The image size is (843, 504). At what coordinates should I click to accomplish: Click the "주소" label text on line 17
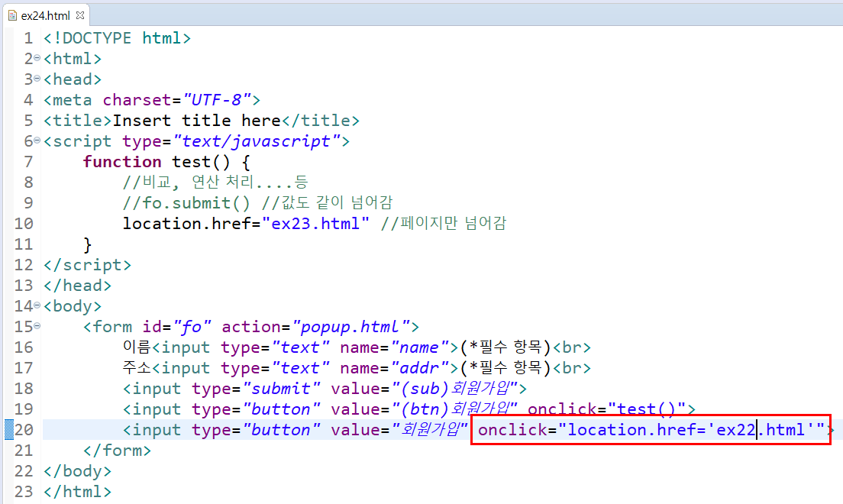coord(137,368)
